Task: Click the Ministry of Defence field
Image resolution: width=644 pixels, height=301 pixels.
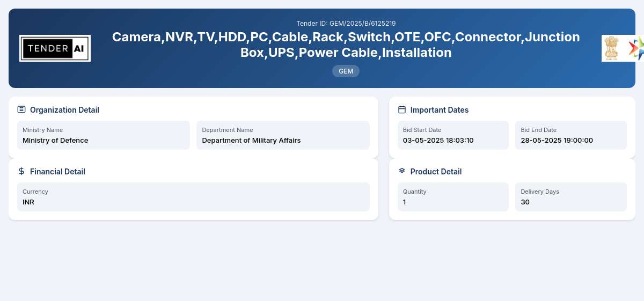Action: (x=104, y=135)
